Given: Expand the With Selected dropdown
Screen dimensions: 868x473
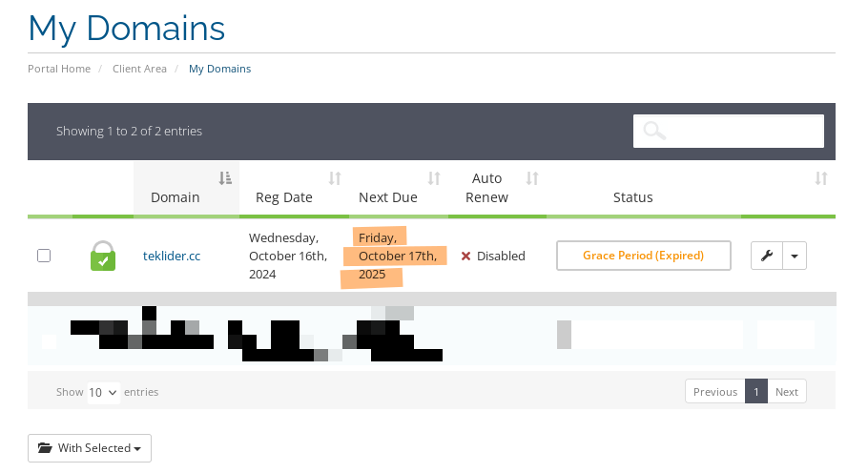Looking at the screenshot, I should pyautogui.click(x=90, y=448).
